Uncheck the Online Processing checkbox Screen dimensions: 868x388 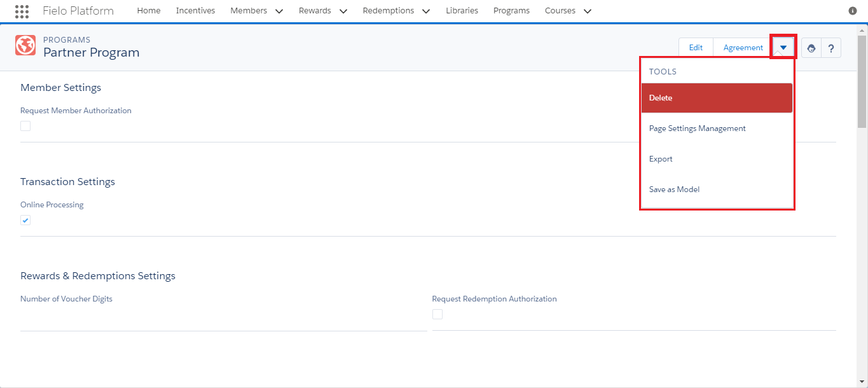pyautogui.click(x=25, y=220)
